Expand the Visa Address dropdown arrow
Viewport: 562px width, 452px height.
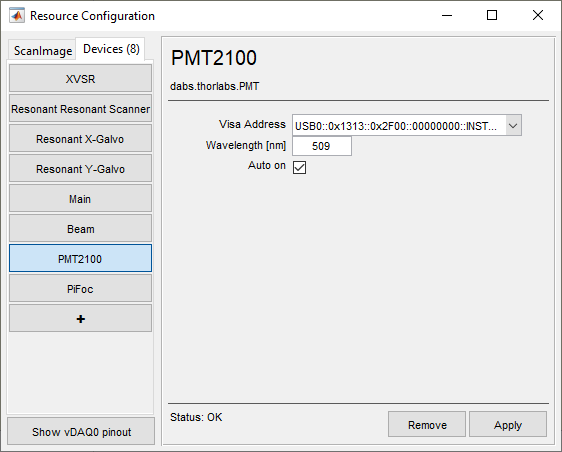(x=513, y=125)
